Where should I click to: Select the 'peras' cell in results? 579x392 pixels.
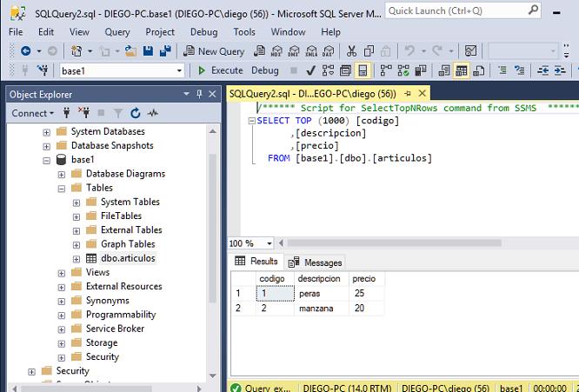[x=322, y=294]
